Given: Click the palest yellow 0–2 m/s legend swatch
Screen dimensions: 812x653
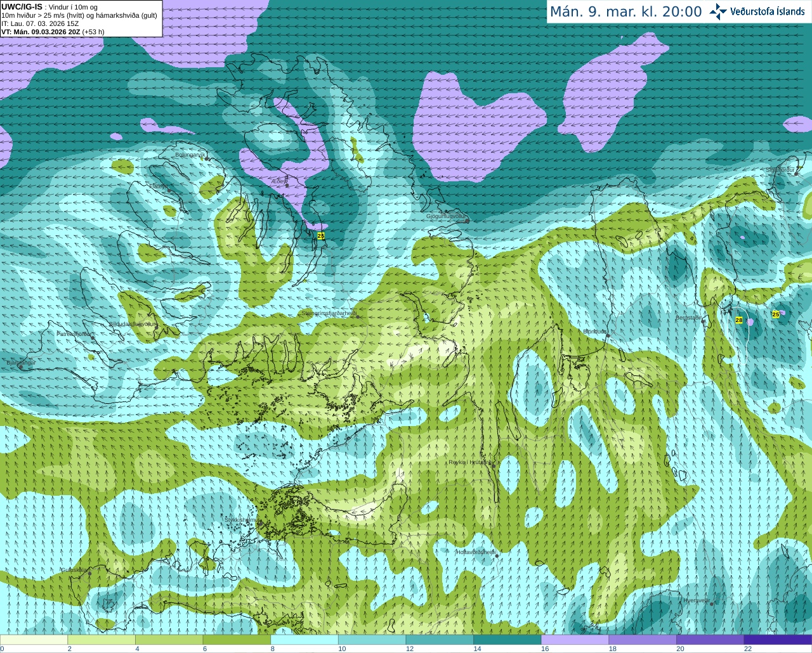Looking at the screenshot, I should 34,639.
